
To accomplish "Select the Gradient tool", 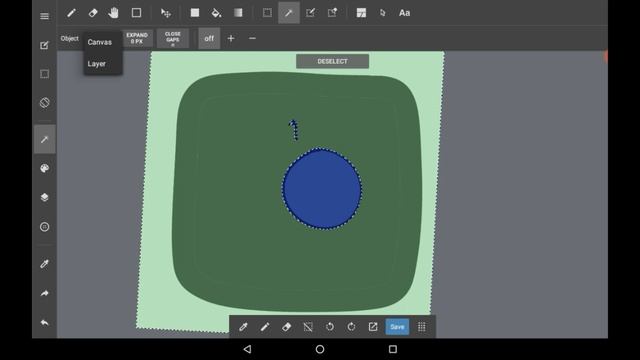I will coord(238,13).
